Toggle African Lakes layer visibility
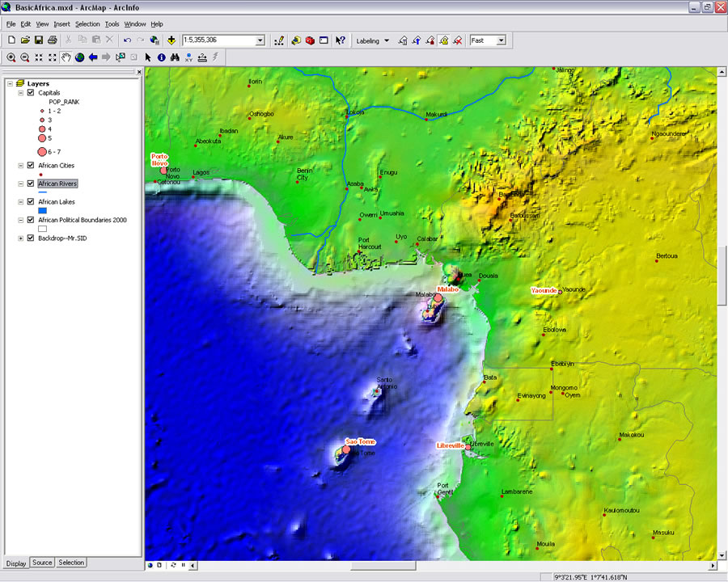The height and width of the screenshot is (582, 728). pyautogui.click(x=31, y=202)
